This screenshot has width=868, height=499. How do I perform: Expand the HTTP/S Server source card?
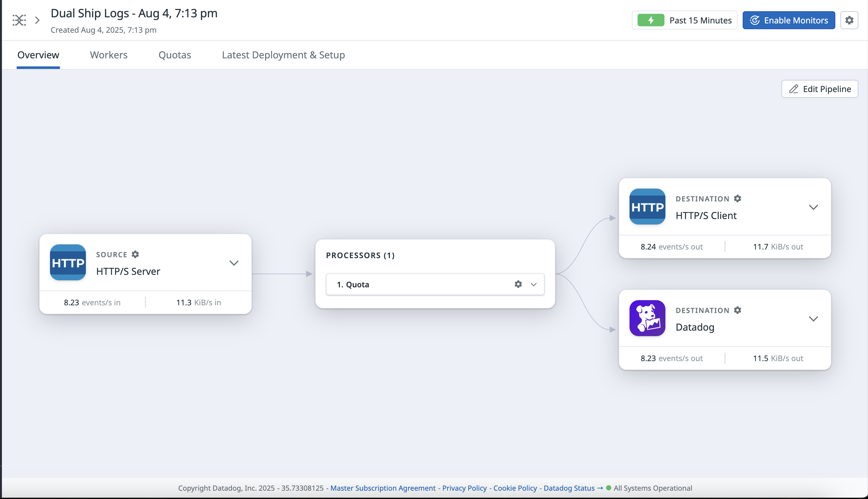coord(234,263)
